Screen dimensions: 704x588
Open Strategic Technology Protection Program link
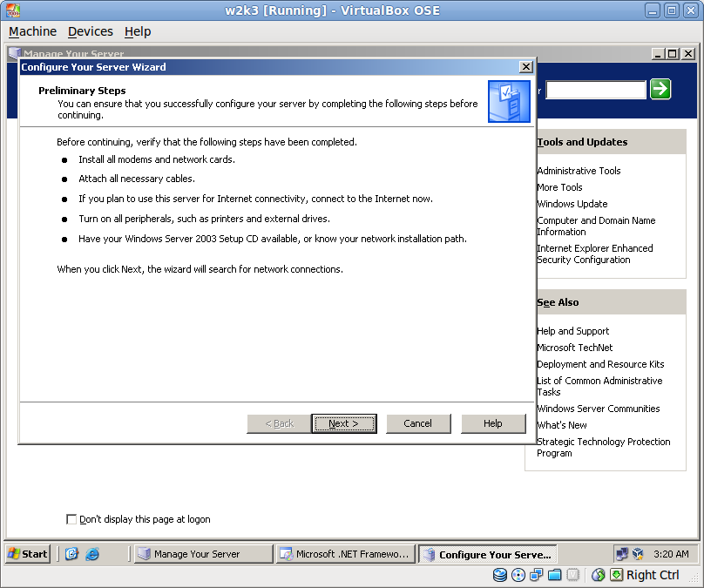[604, 448]
